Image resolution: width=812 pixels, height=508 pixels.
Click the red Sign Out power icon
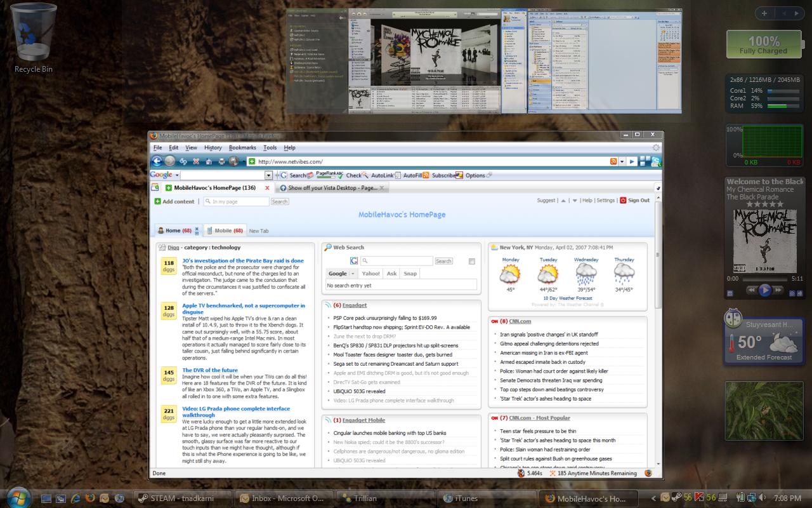pos(623,200)
